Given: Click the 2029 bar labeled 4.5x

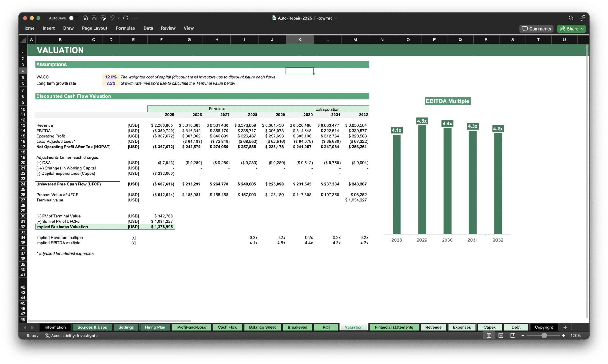Looking at the screenshot, I should point(422,180).
